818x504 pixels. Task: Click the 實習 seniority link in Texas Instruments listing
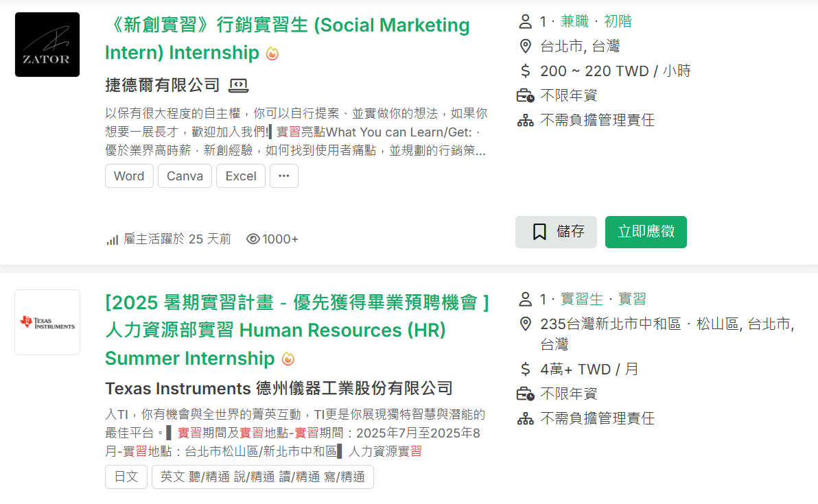632,299
